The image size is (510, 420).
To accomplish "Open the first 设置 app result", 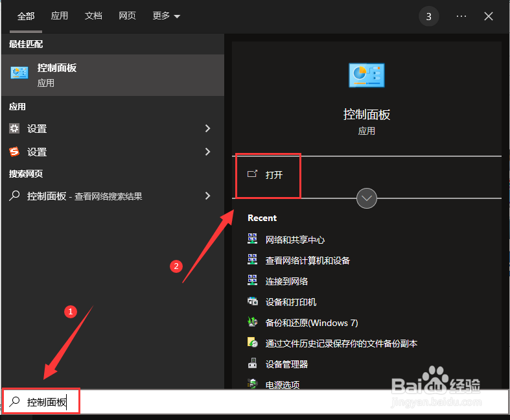I will point(113,128).
